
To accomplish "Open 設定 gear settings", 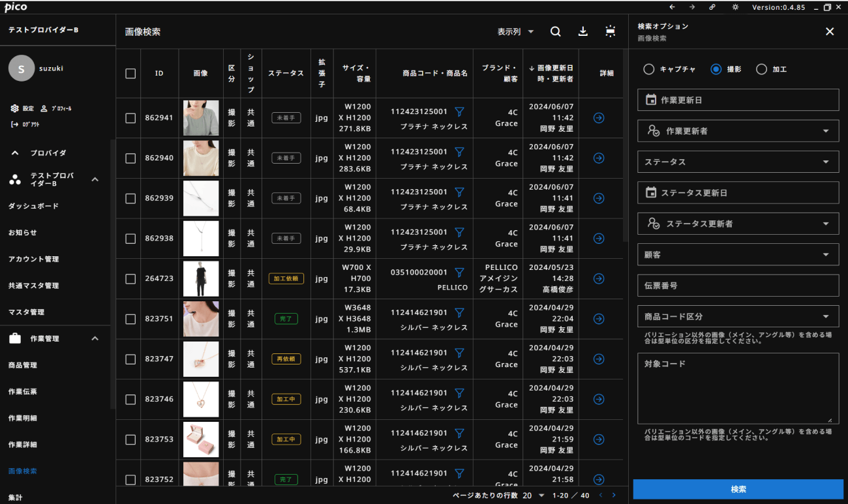I will 22,109.
